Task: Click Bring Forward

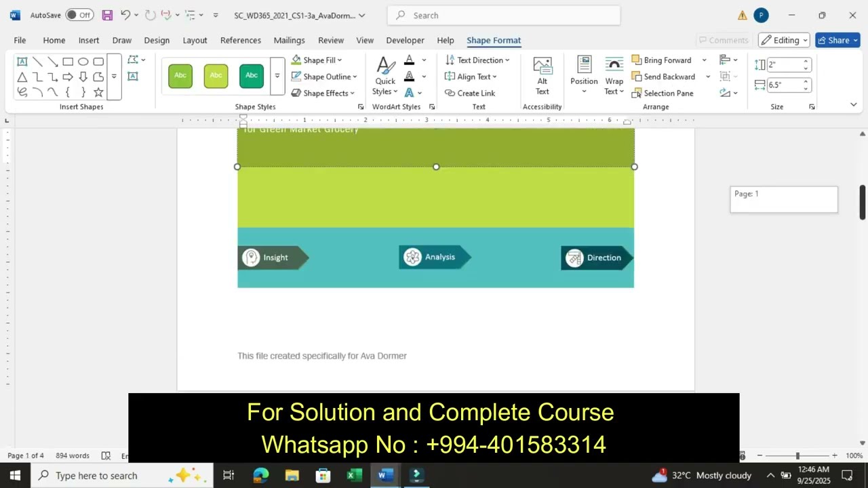Action: 662,60
